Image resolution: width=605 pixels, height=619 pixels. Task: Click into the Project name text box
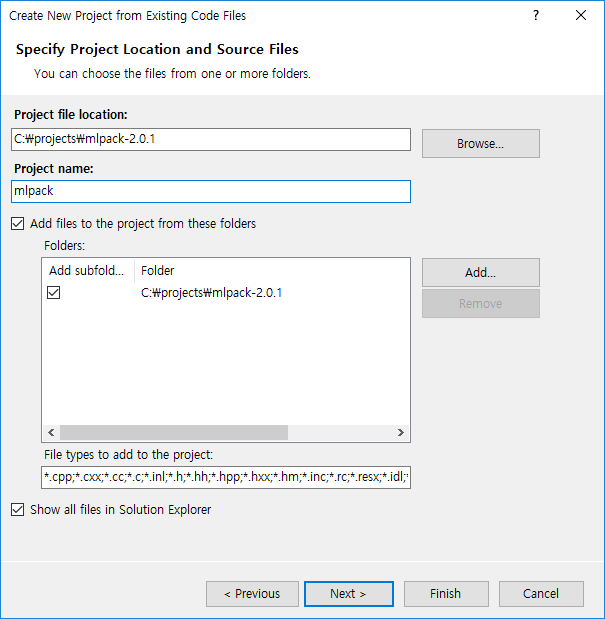pos(211,191)
